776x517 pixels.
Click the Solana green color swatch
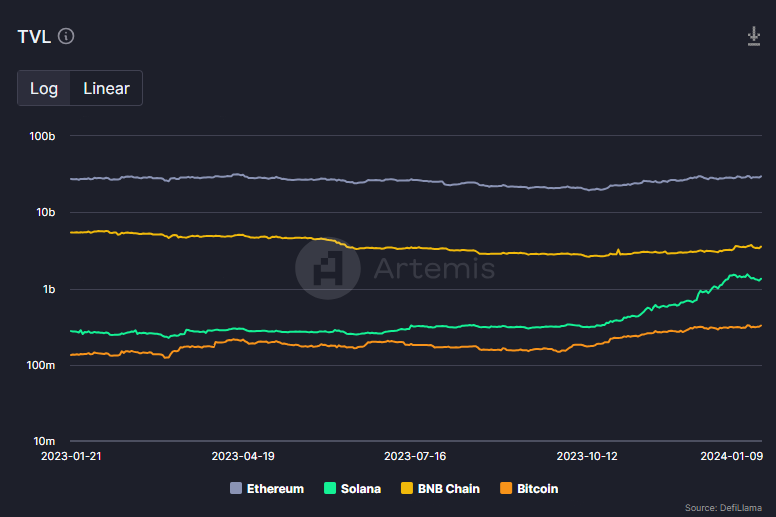(330, 488)
